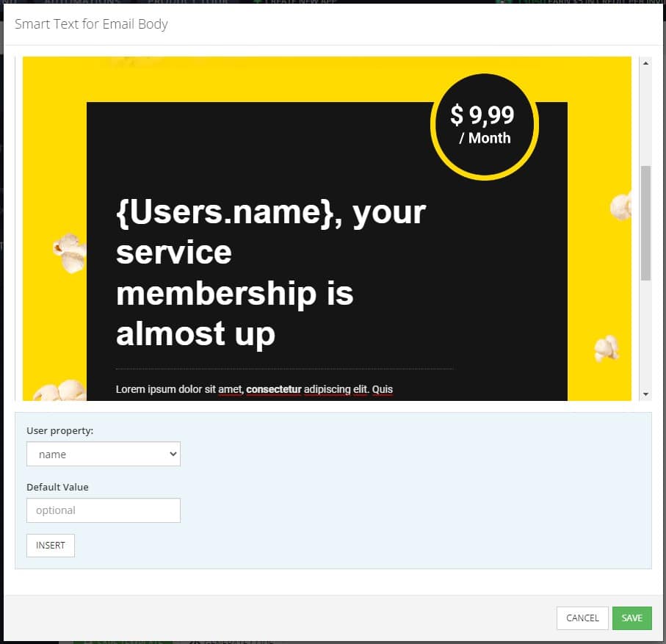Viewport: 666px width, 644px height.
Task: Click the / Month text in price badge
Action: click(x=485, y=138)
